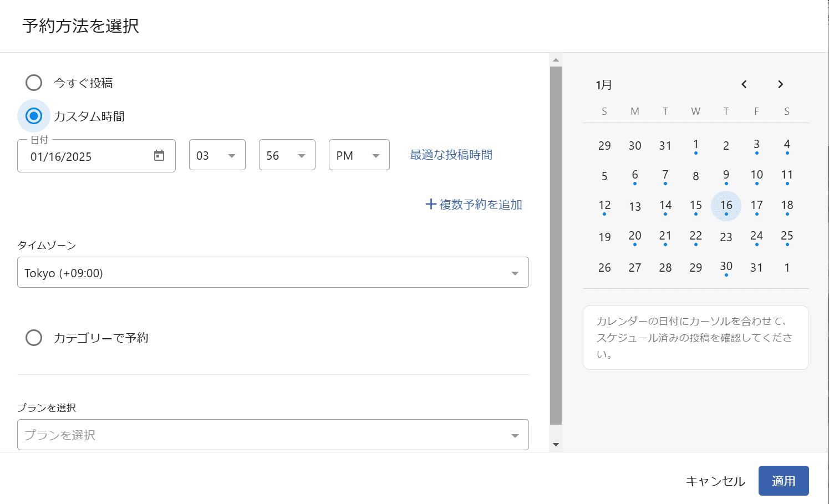Screen dimensions: 829x504
Task: Select January 23 in the calendar
Action: click(x=726, y=237)
